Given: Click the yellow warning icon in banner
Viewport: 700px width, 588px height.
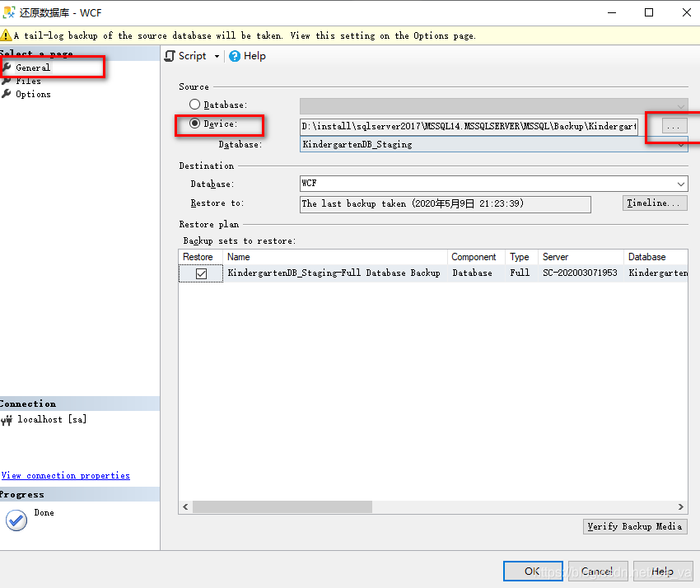Looking at the screenshot, I should [x=7, y=35].
